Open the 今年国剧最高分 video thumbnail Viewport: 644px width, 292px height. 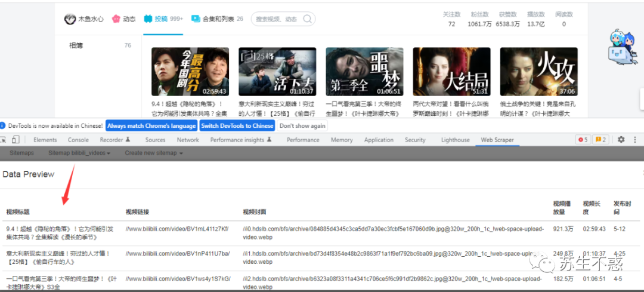pyautogui.click(x=190, y=72)
